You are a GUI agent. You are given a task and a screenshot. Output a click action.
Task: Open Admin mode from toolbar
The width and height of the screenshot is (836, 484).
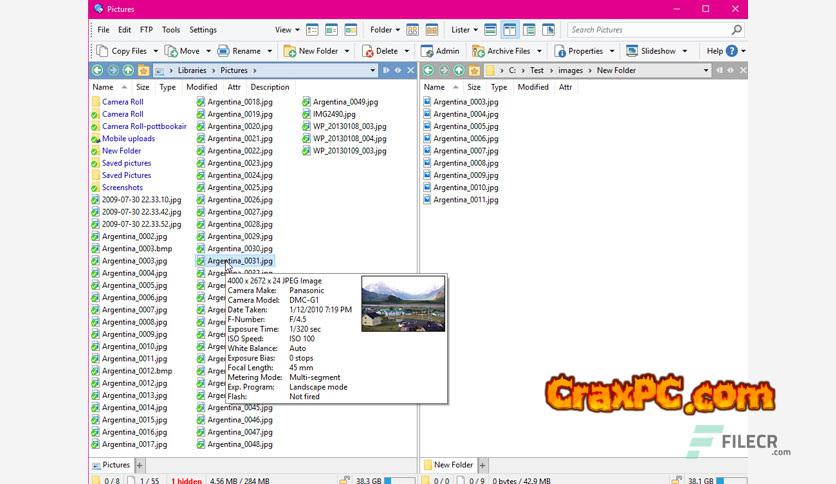pyautogui.click(x=427, y=51)
